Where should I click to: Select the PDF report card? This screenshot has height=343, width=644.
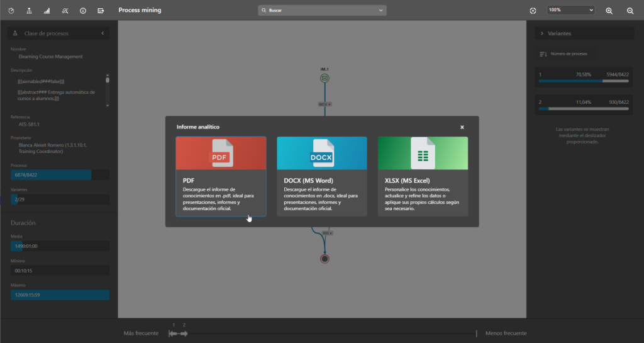tap(221, 176)
